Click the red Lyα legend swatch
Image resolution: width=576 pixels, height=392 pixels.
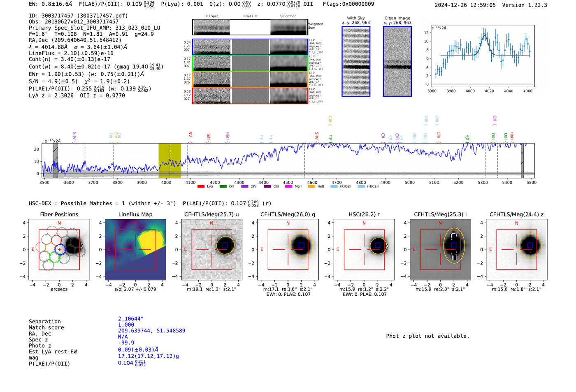click(x=201, y=186)
